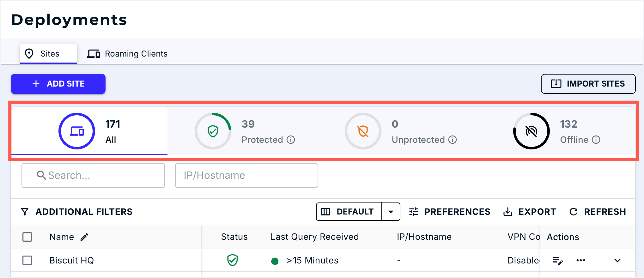Click the Protected progress ring

click(213, 131)
